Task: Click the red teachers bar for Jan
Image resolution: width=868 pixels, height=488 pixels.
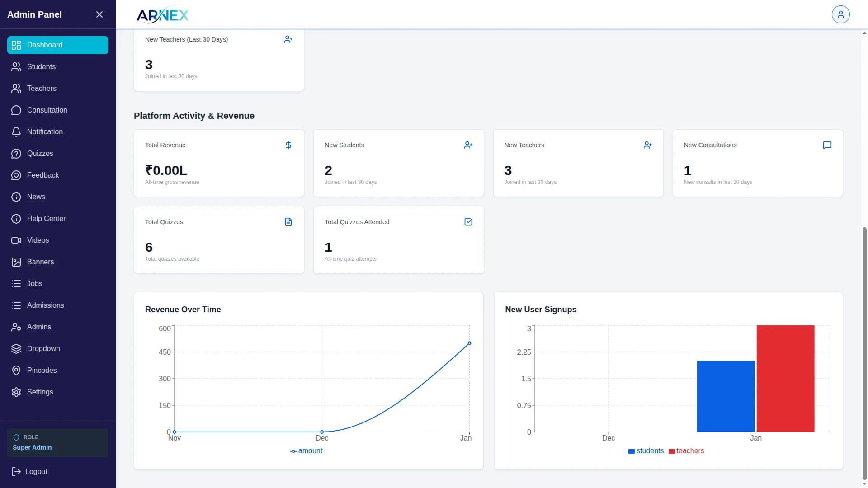Action: (x=785, y=379)
